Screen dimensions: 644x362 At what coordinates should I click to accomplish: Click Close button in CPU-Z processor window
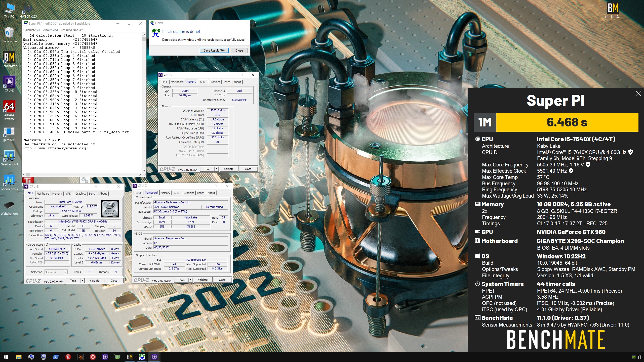tap(114, 281)
